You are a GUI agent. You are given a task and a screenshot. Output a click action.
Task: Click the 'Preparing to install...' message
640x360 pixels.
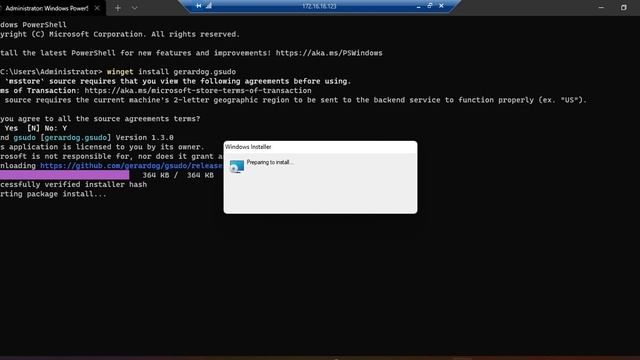270,162
